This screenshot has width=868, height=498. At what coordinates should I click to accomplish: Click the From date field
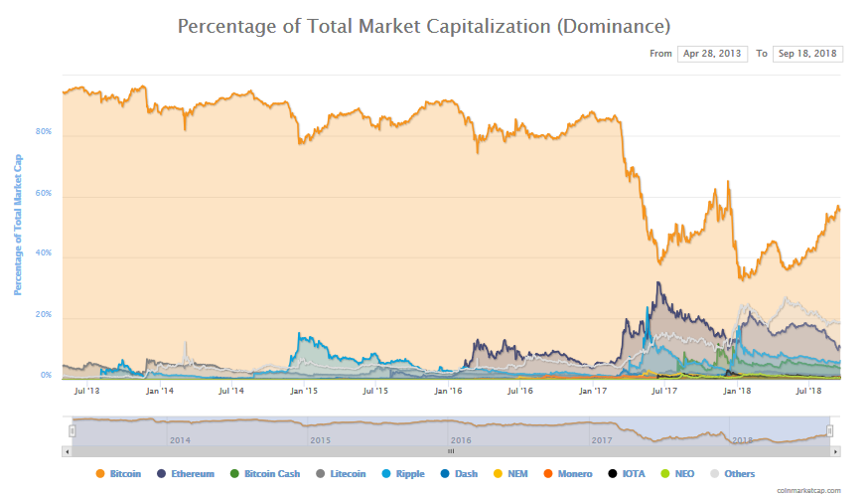[712, 54]
